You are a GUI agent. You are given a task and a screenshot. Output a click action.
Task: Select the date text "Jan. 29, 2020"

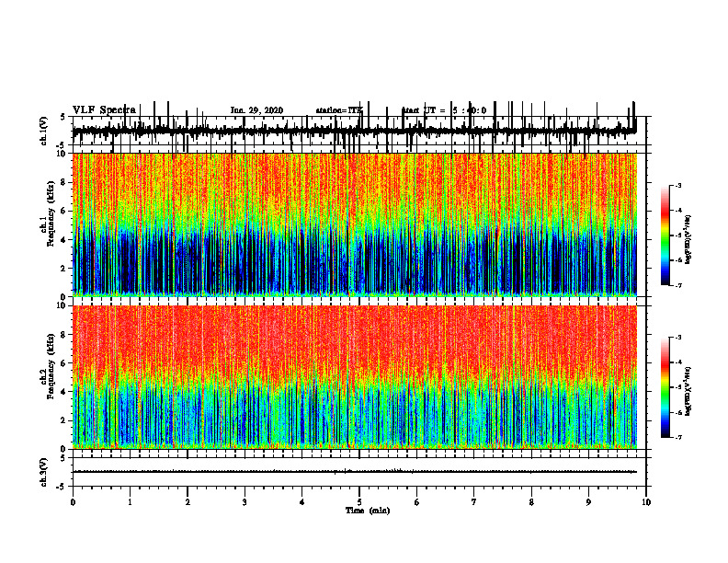[x=256, y=110]
